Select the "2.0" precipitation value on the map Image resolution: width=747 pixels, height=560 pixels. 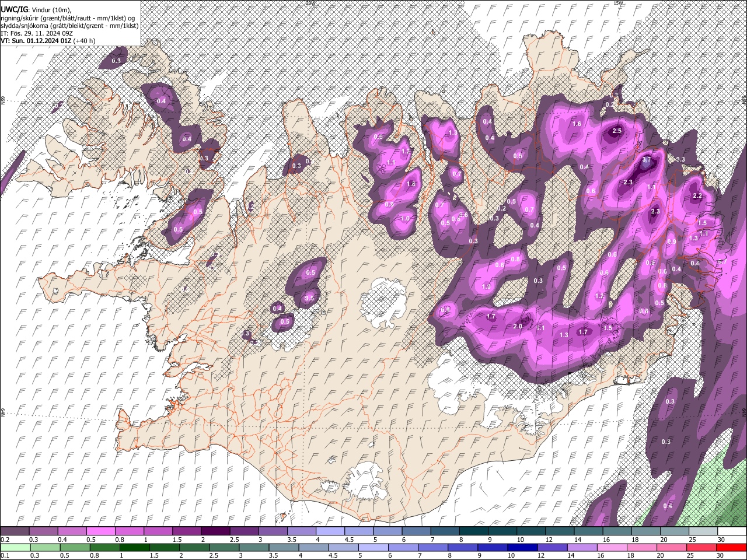518,326
